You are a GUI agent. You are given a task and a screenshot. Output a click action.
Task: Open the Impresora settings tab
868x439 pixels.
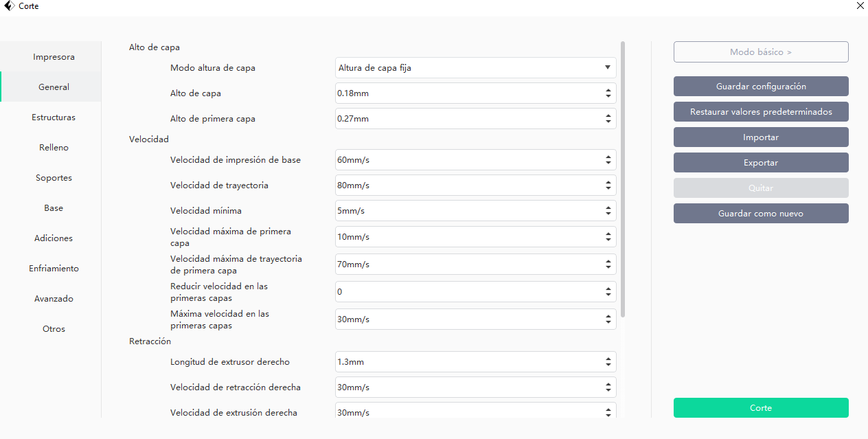(x=54, y=57)
